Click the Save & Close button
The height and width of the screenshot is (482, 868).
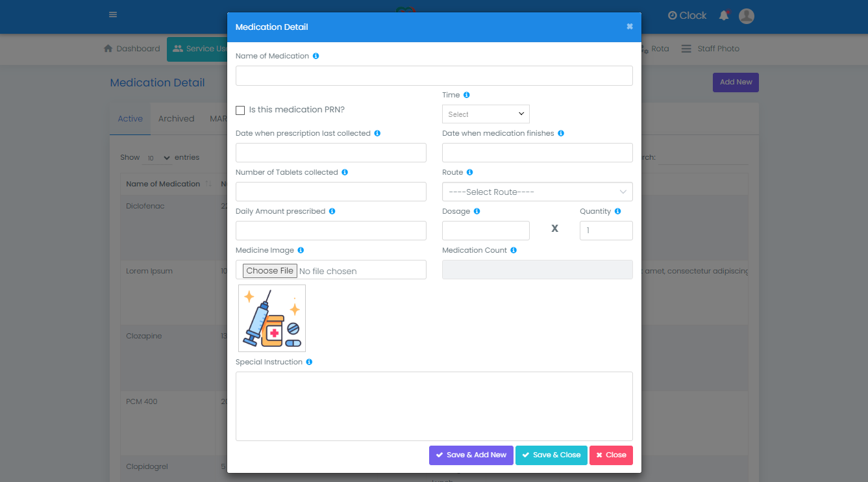[551, 455]
